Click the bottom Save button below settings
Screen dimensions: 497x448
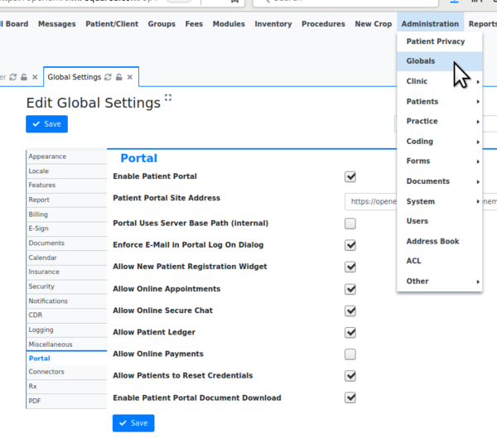tap(133, 423)
